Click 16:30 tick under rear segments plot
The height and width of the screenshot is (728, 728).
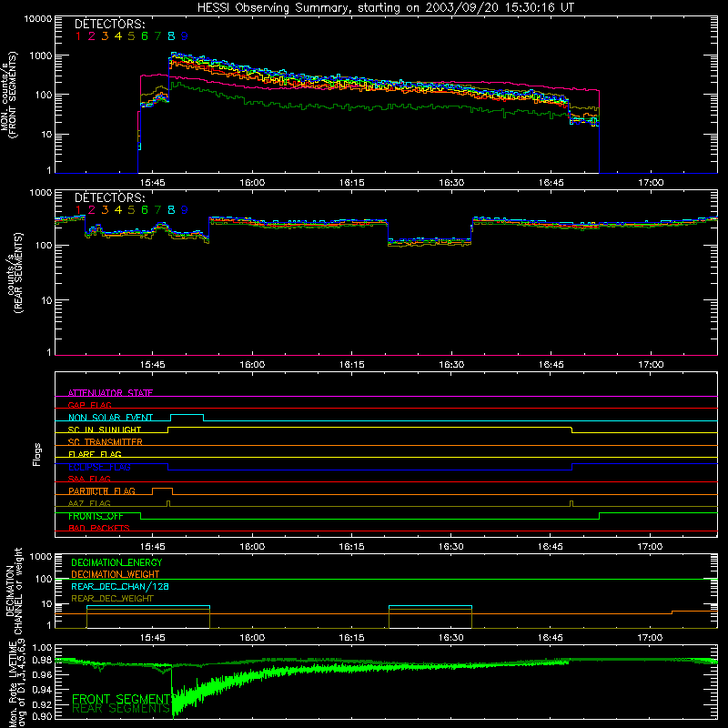[x=451, y=365]
